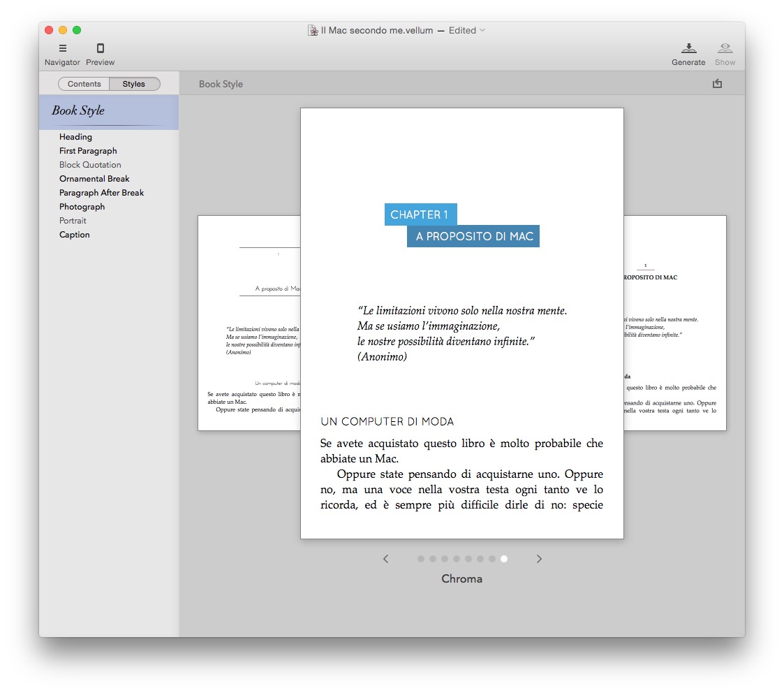The width and height of the screenshot is (784, 693).
Task: Select Caption style item
Action: click(75, 235)
